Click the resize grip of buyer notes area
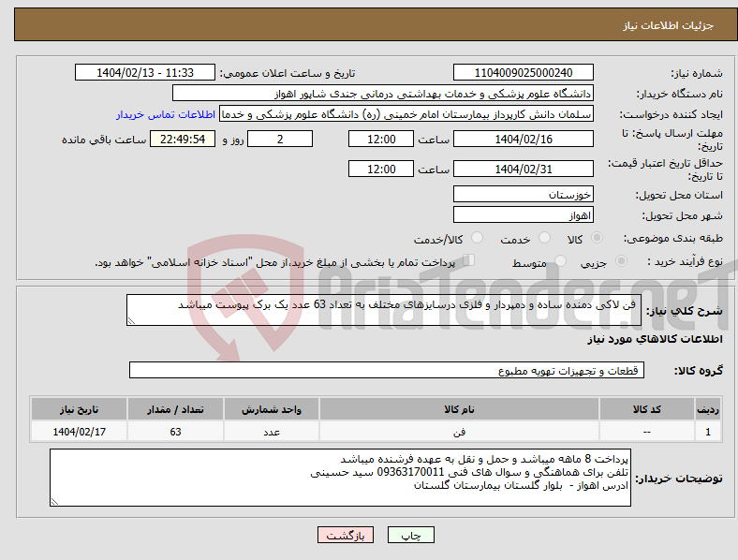Viewport: 738px width, 560px height. pyautogui.click(x=54, y=502)
